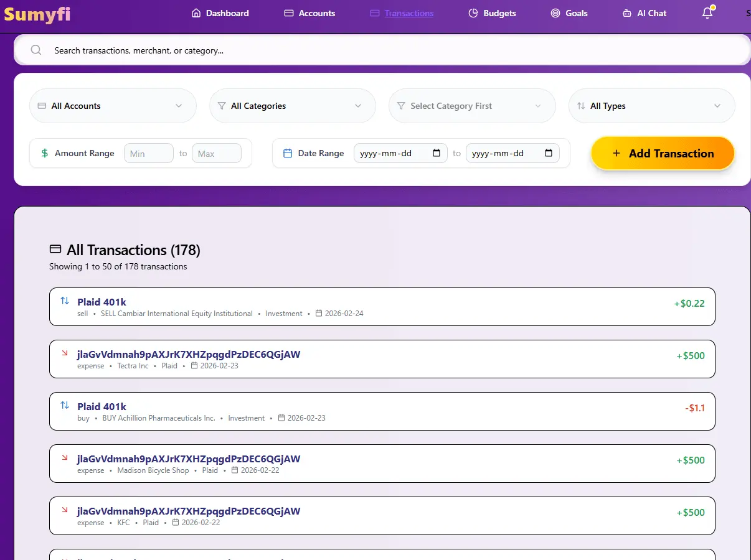Viewport: 751px width, 560px height.
Task: Click the card icon in All Accounts
Action: click(x=42, y=106)
